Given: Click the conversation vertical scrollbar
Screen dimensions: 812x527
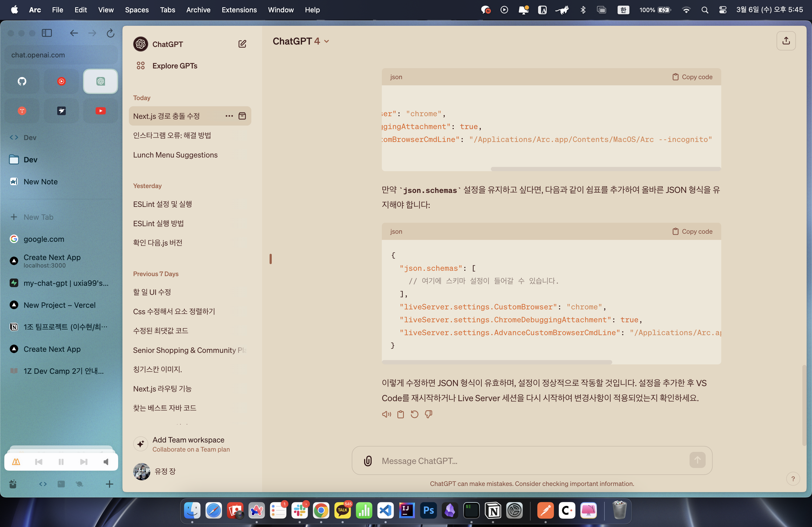Looking at the screenshot, I should click(804, 405).
